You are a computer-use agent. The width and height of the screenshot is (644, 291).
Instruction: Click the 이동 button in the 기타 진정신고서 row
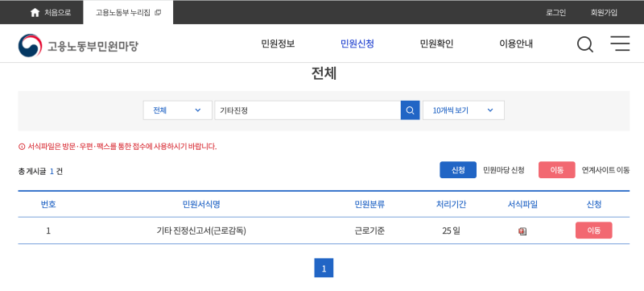tap(593, 231)
